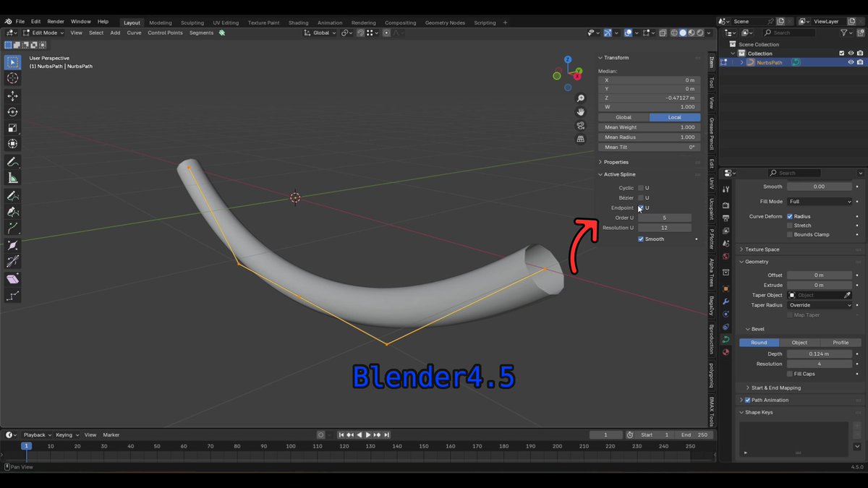868x488 pixels.
Task: Open the Object Data curve properties tab
Action: click(x=726, y=340)
